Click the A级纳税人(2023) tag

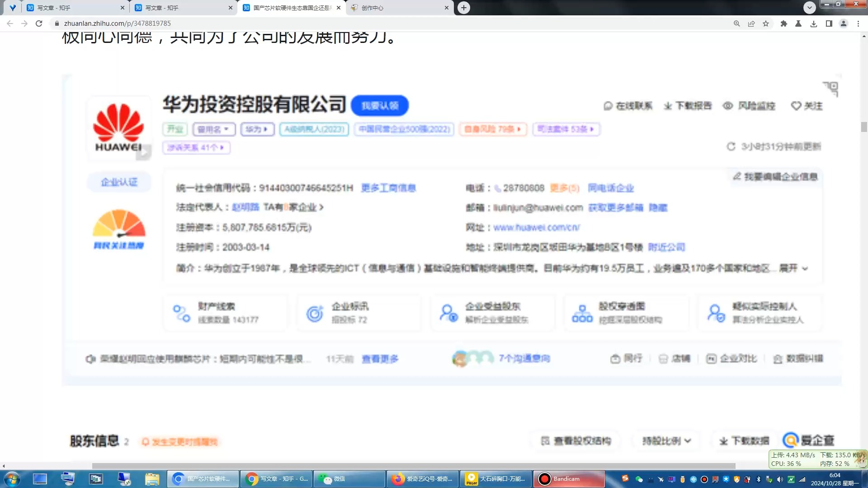pyautogui.click(x=314, y=129)
